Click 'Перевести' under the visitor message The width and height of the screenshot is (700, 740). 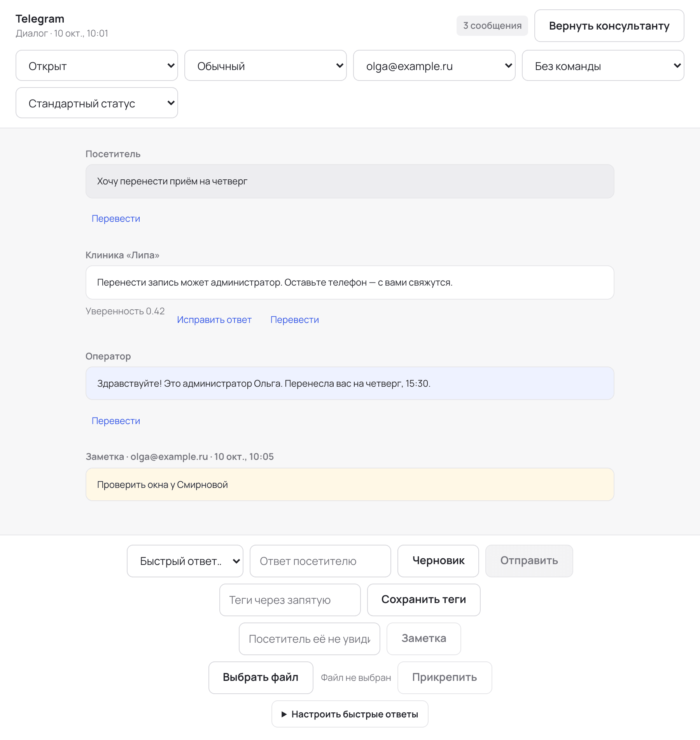tap(116, 219)
